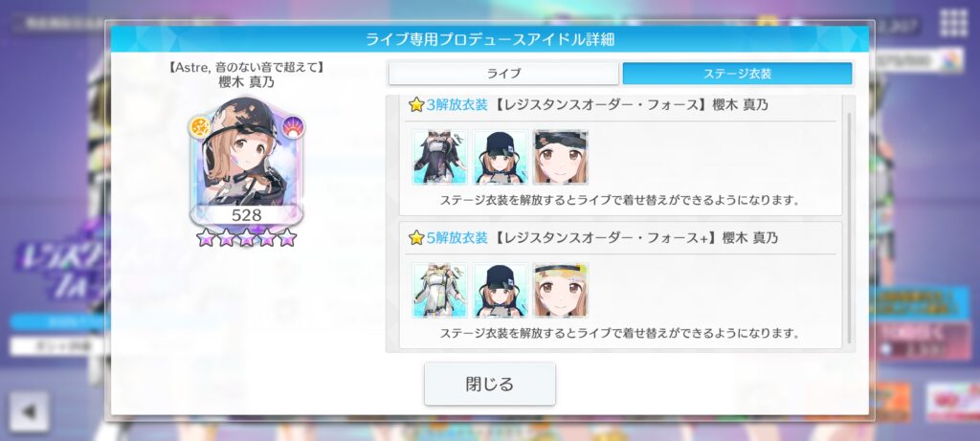Image resolution: width=980 pixels, height=441 pixels.
Task: Open the white outfit icon in 5解放衣装
Action: point(439,290)
